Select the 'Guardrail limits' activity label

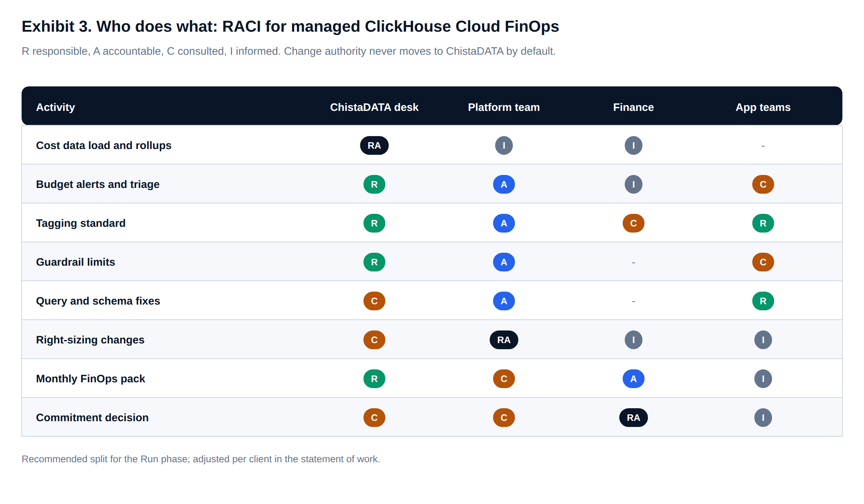point(76,262)
